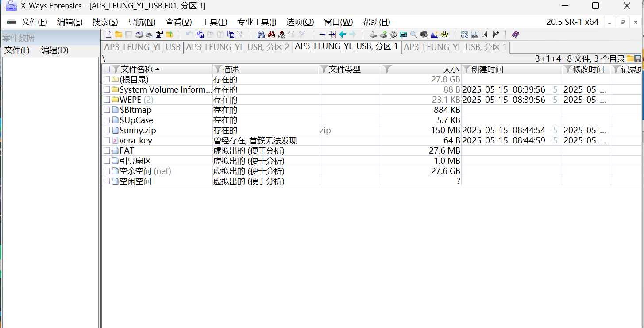Tick the checkbox for System Volume Information

pos(107,89)
